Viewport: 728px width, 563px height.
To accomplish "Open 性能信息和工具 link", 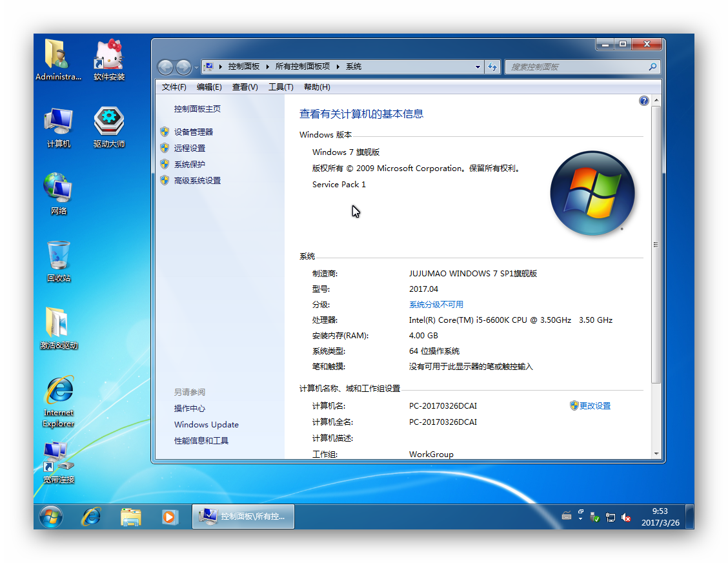I will 201,441.
